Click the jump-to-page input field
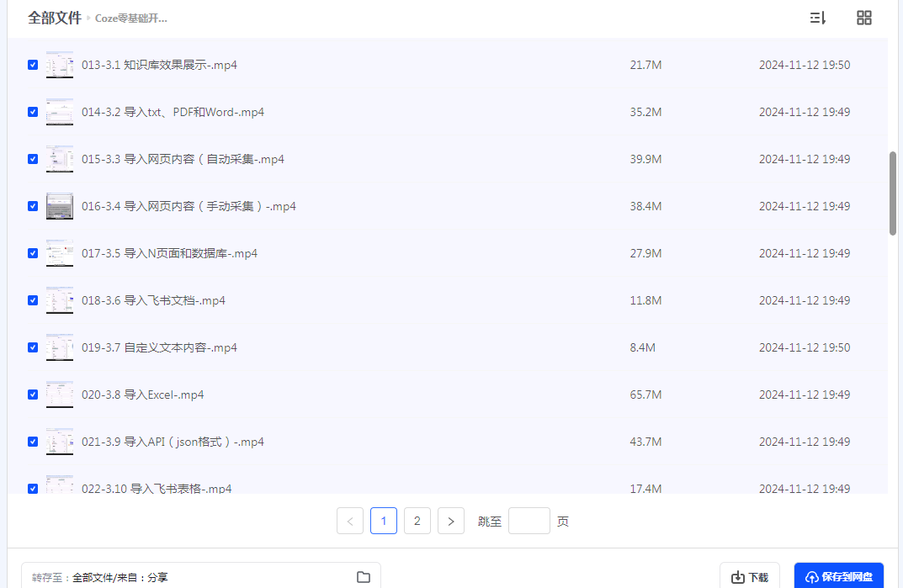903x588 pixels. pos(529,522)
